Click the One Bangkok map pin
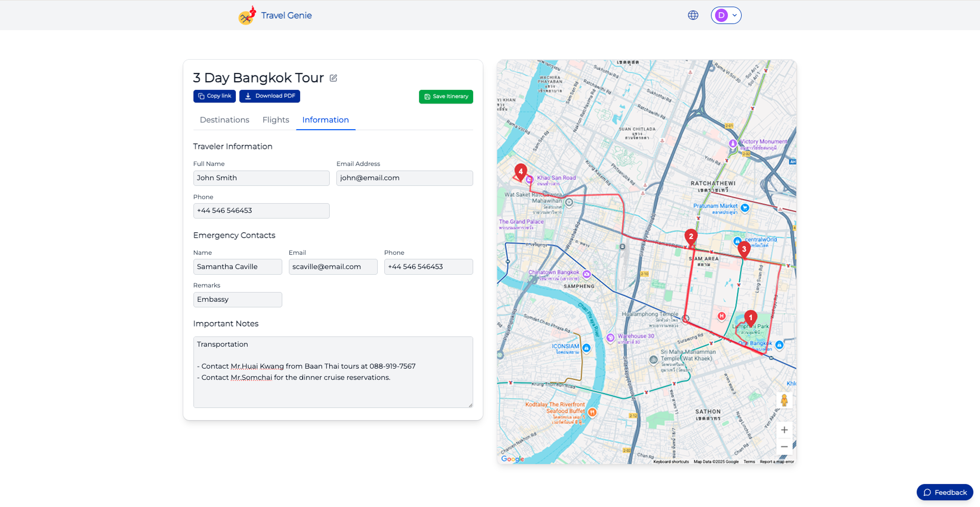980x507 pixels. [779, 345]
